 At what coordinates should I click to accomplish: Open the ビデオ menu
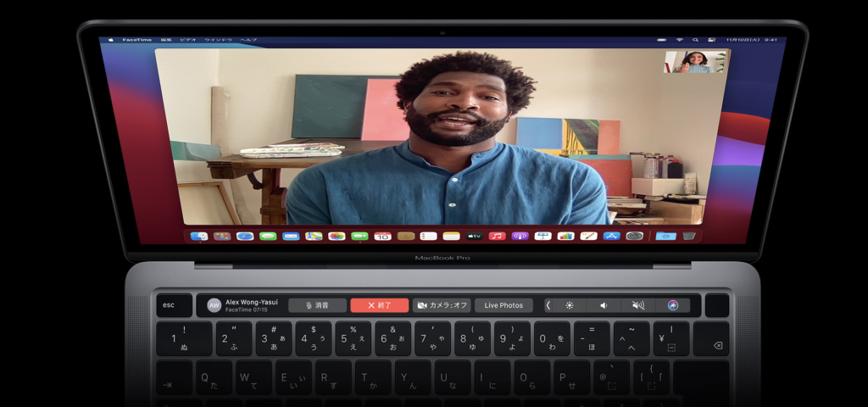coord(188,40)
